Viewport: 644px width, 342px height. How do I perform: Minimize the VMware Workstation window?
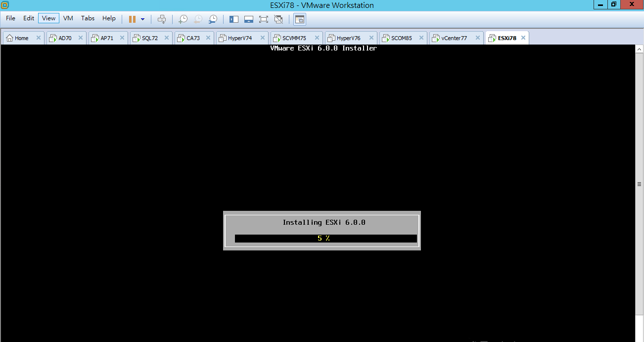click(600, 4)
